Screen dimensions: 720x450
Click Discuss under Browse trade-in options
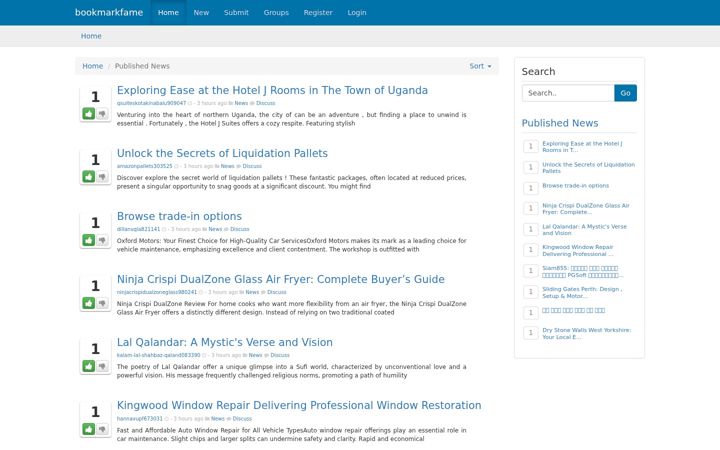pos(239,229)
